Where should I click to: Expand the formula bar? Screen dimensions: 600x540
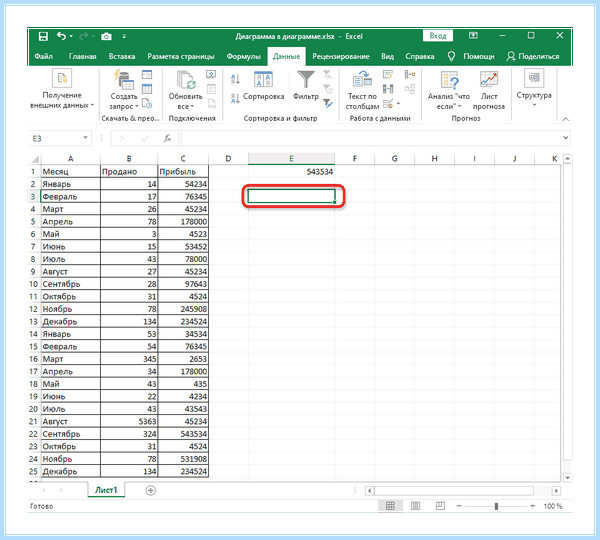click(566, 138)
